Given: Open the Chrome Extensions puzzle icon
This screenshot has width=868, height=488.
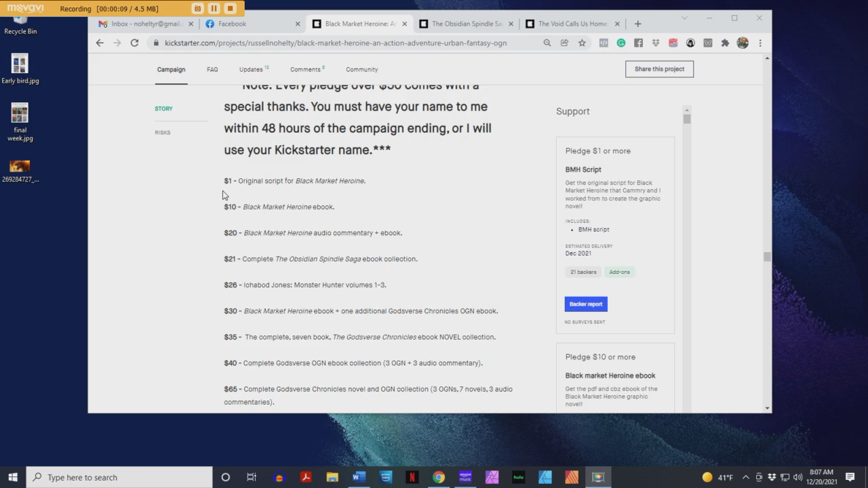Looking at the screenshot, I should (725, 43).
